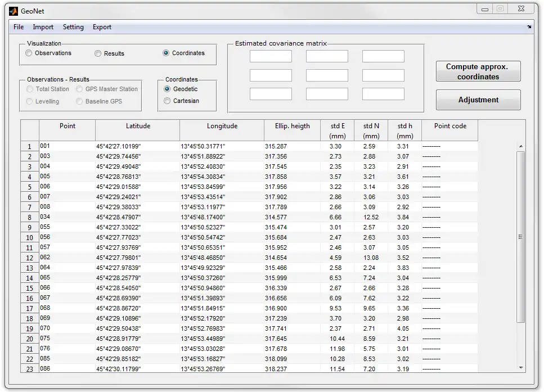
Task: Open the Export menu
Action: [x=102, y=27]
